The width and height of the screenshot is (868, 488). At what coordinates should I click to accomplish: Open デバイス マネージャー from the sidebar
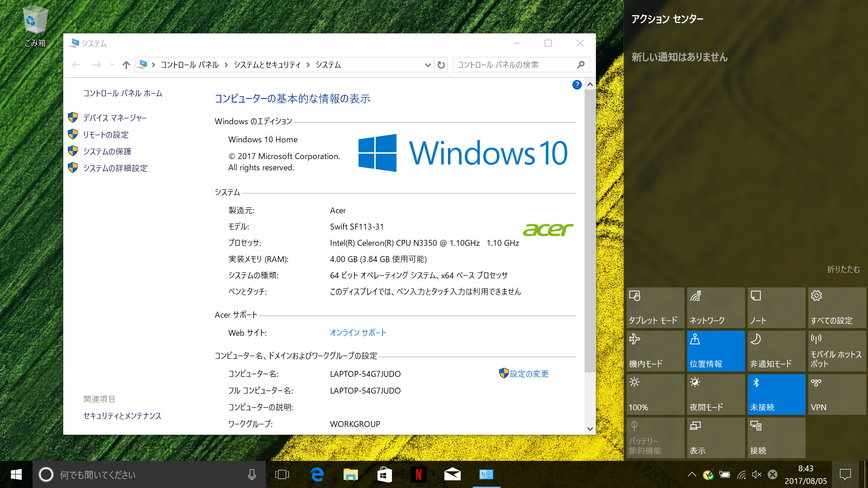tap(114, 117)
